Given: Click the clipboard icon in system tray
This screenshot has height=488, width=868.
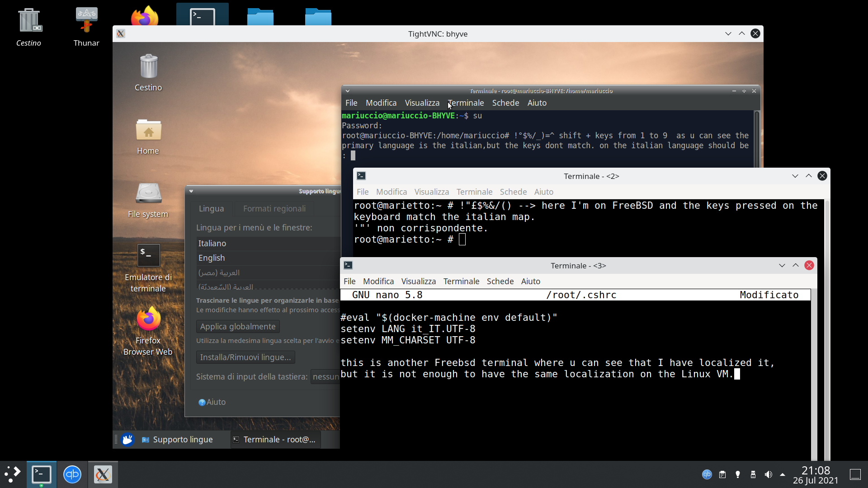Looking at the screenshot, I should pyautogui.click(x=722, y=474).
